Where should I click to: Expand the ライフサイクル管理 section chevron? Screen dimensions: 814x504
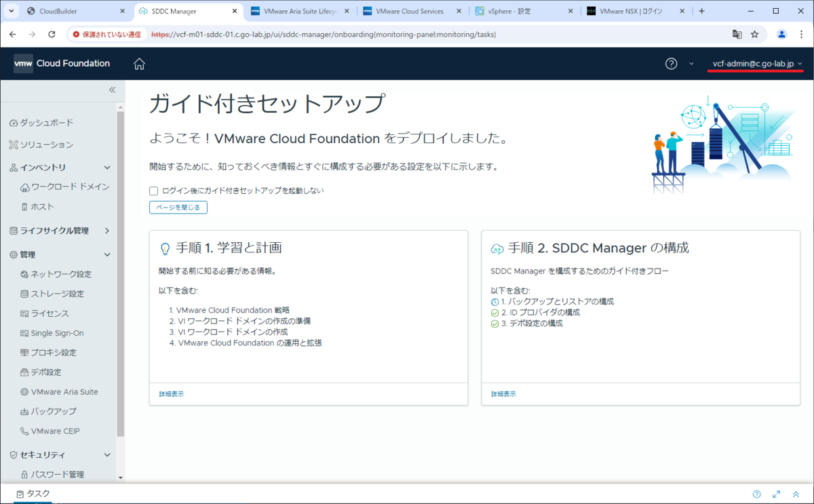[x=106, y=231]
